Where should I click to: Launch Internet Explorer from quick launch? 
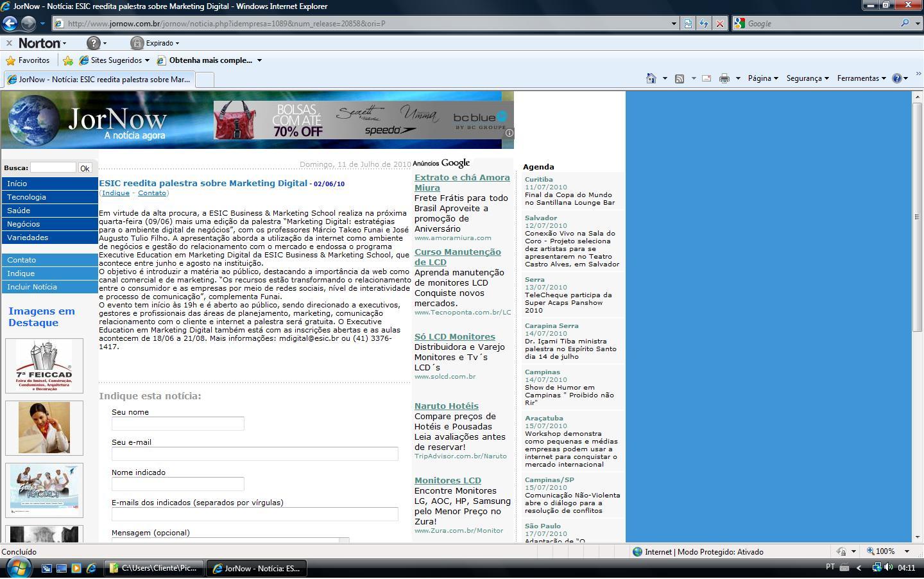(91, 569)
